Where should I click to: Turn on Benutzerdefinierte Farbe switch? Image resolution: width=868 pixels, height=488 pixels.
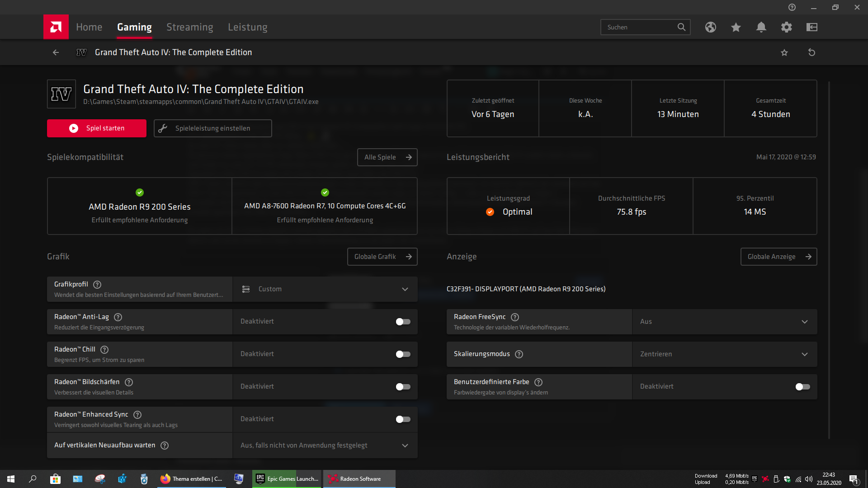(x=802, y=387)
